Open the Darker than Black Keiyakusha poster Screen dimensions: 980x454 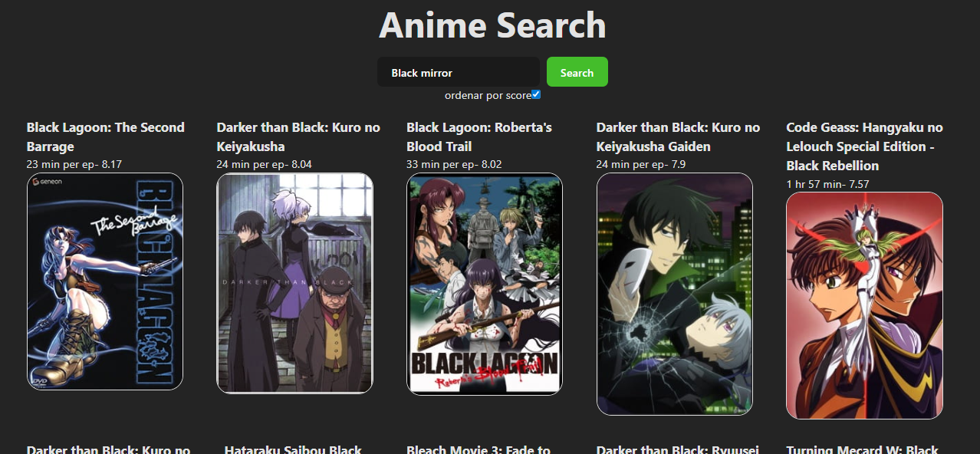coord(294,283)
